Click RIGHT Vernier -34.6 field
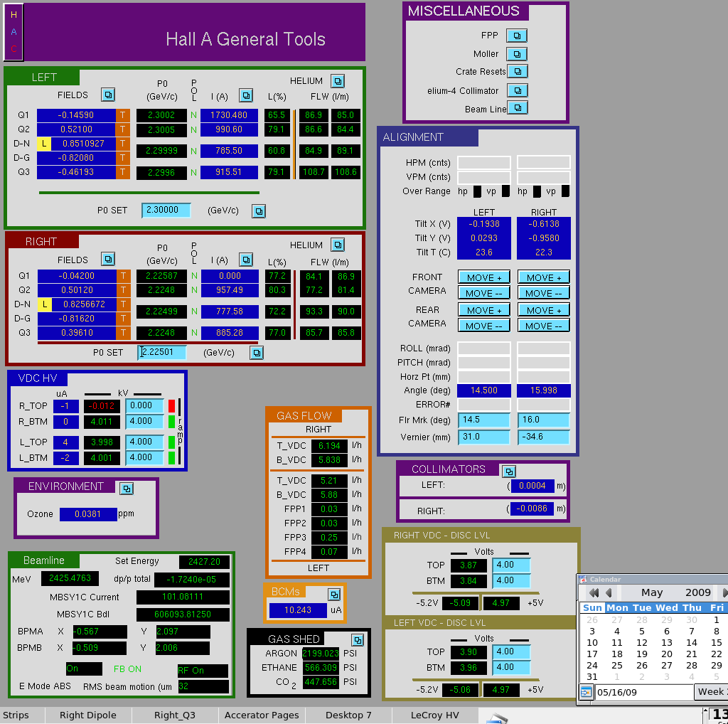Image resolution: width=728 pixels, height=724 pixels. (x=544, y=437)
